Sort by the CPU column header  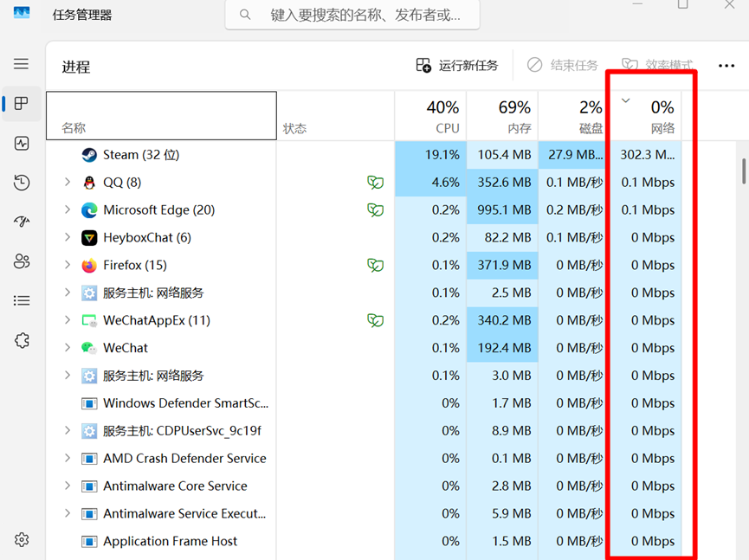(x=430, y=116)
